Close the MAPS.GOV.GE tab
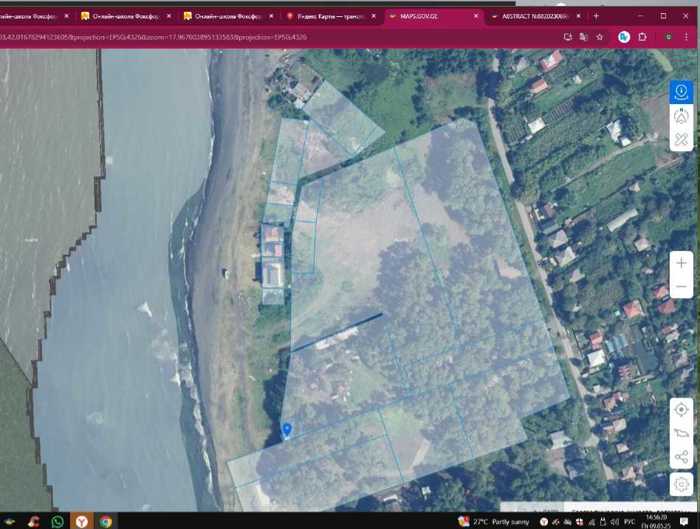Screen dimensions: 700x529 click(x=474, y=16)
